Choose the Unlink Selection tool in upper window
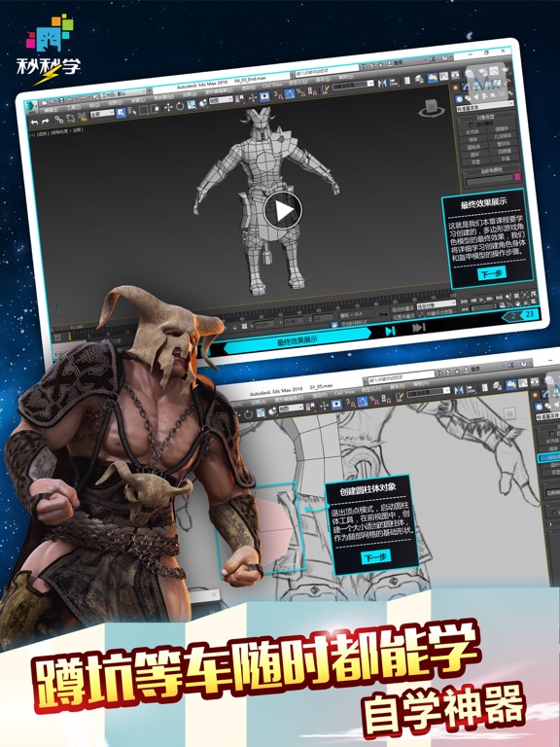Screen dimensions: 560x747 70,119
